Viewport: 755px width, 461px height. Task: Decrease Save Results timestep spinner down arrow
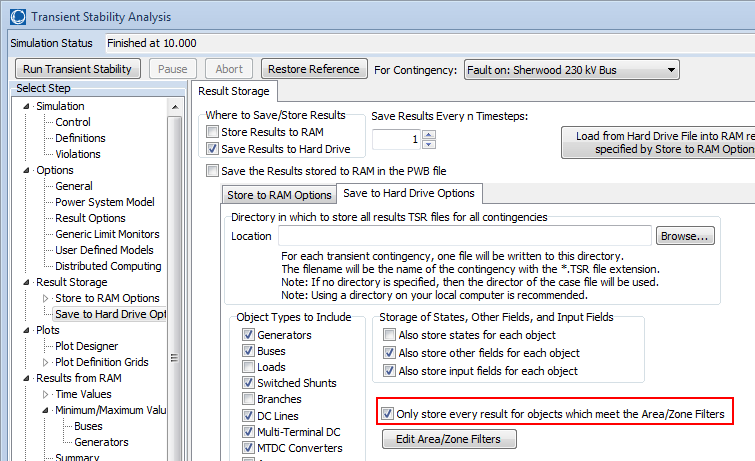click(429, 145)
